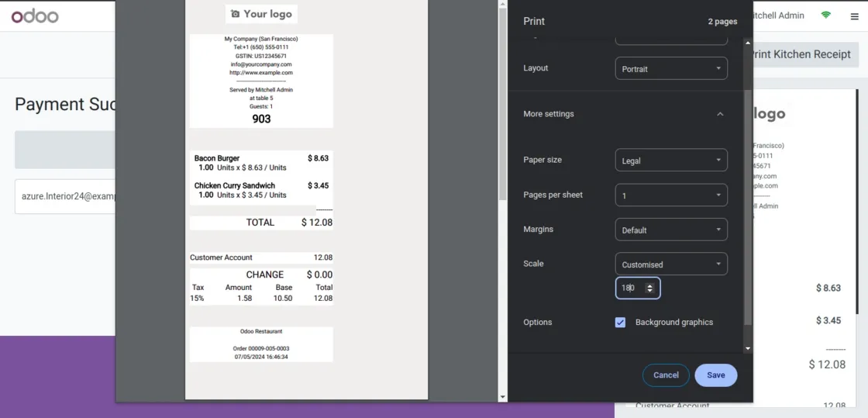The image size is (868, 418).
Task: Click 'Order 00009-005-0003' text in preview
Action: coord(261,349)
